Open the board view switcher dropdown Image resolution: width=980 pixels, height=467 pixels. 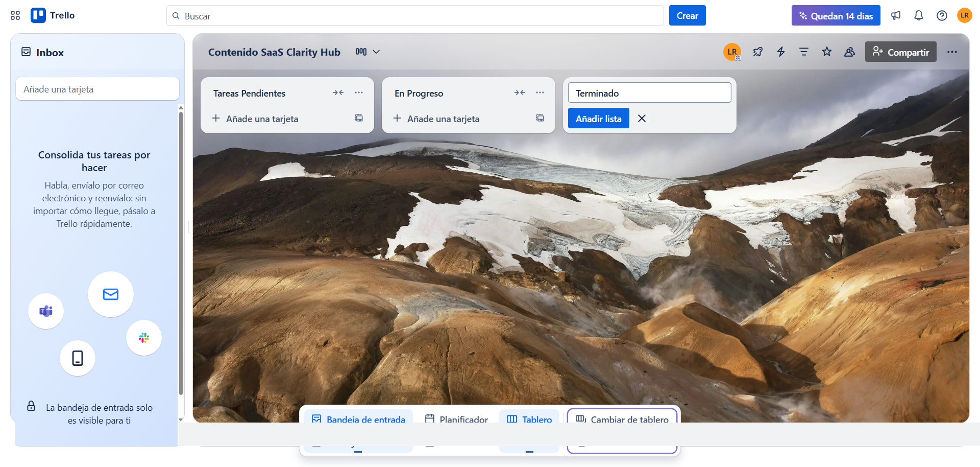[367, 52]
